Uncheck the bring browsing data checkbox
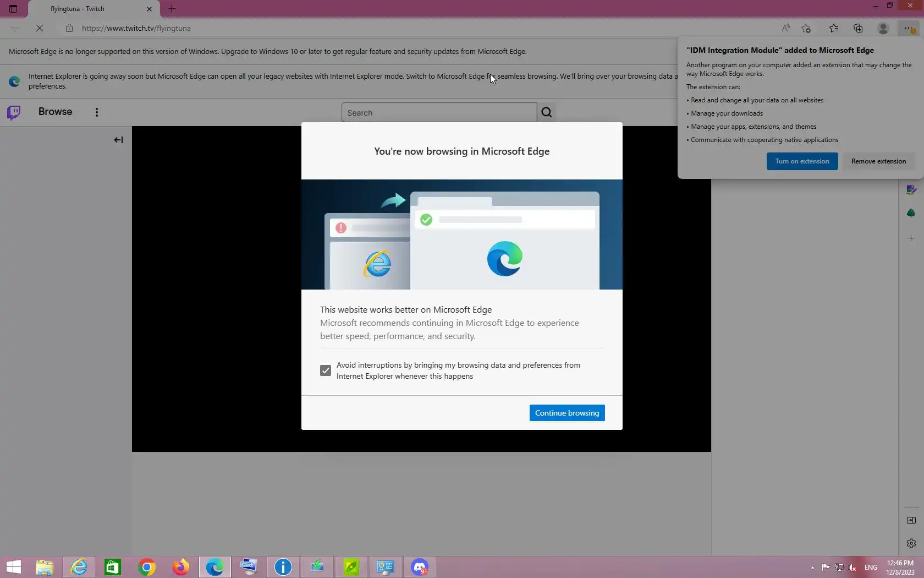Image resolution: width=924 pixels, height=578 pixels. pyautogui.click(x=326, y=370)
